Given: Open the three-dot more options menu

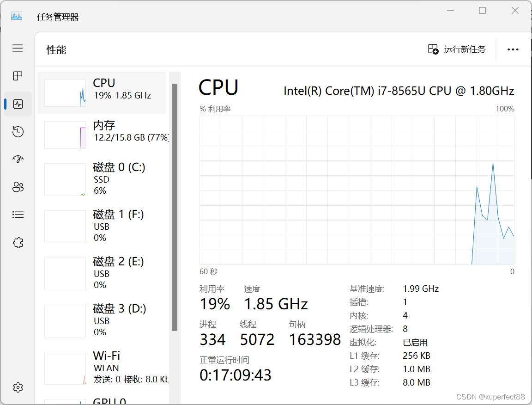Looking at the screenshot, I should 513,49.
